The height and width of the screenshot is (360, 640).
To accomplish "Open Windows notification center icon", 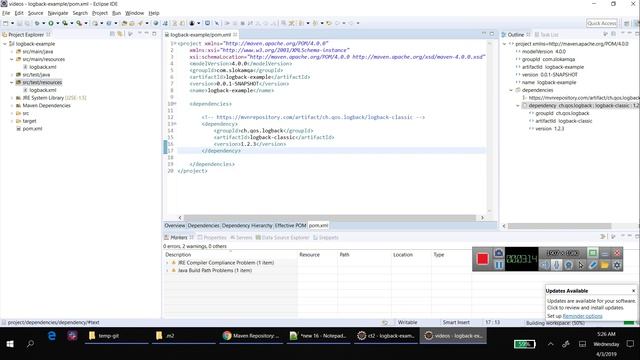I will (630, 344).
